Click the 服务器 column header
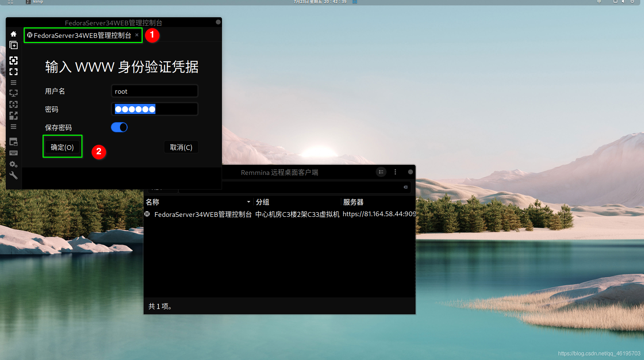Image resolution: width=644 pixels, height=360 pixels. click(x=353, y=202)
